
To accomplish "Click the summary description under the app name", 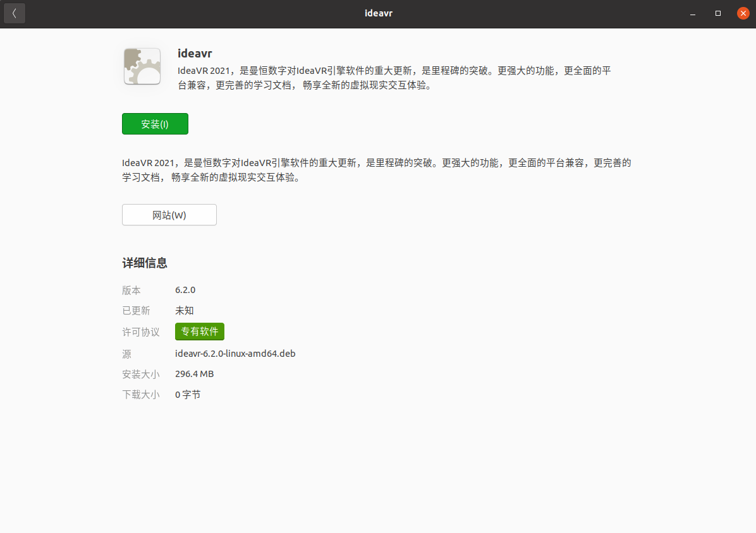I will tap(394, 78).
